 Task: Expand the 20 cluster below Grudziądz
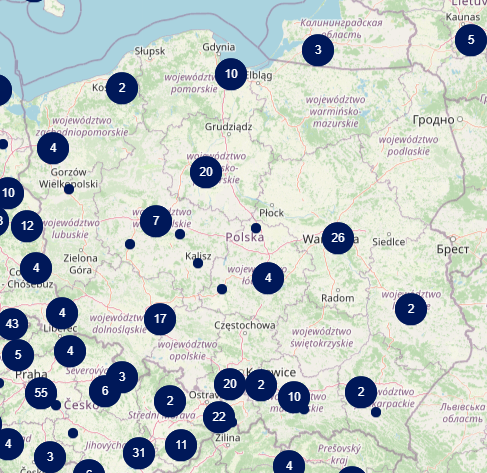[206, 172]
